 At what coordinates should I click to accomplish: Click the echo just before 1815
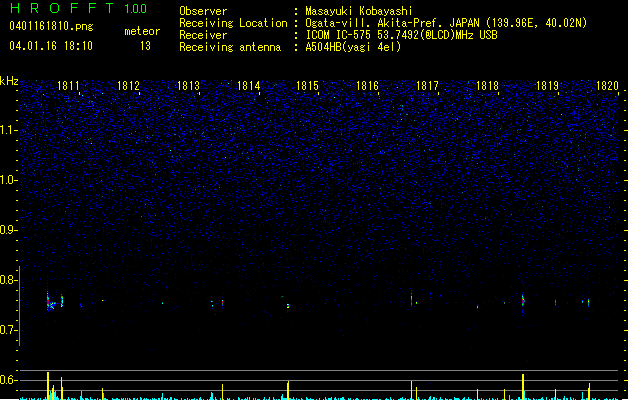[288, 306]
